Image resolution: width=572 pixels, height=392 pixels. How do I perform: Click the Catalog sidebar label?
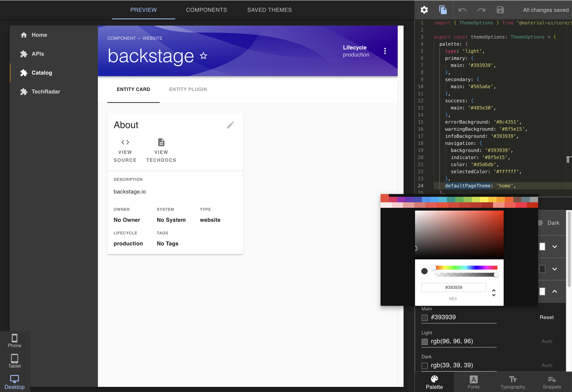42,73
